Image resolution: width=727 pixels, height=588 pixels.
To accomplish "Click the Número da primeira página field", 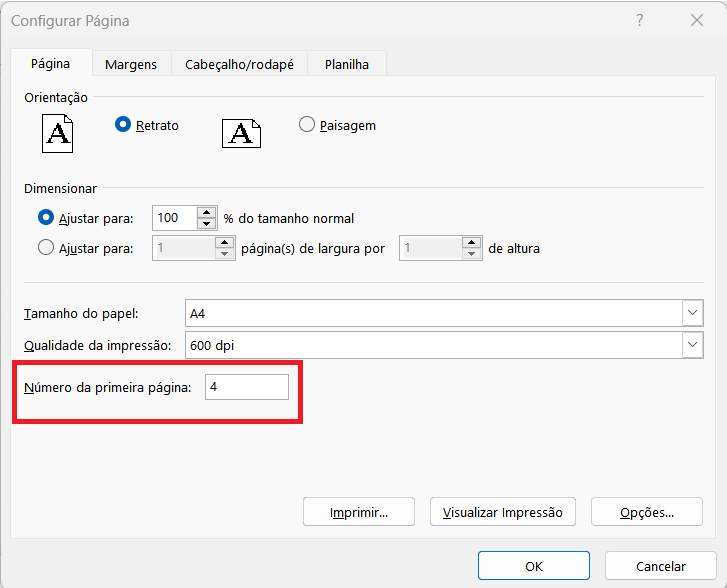I will [246, 387].
